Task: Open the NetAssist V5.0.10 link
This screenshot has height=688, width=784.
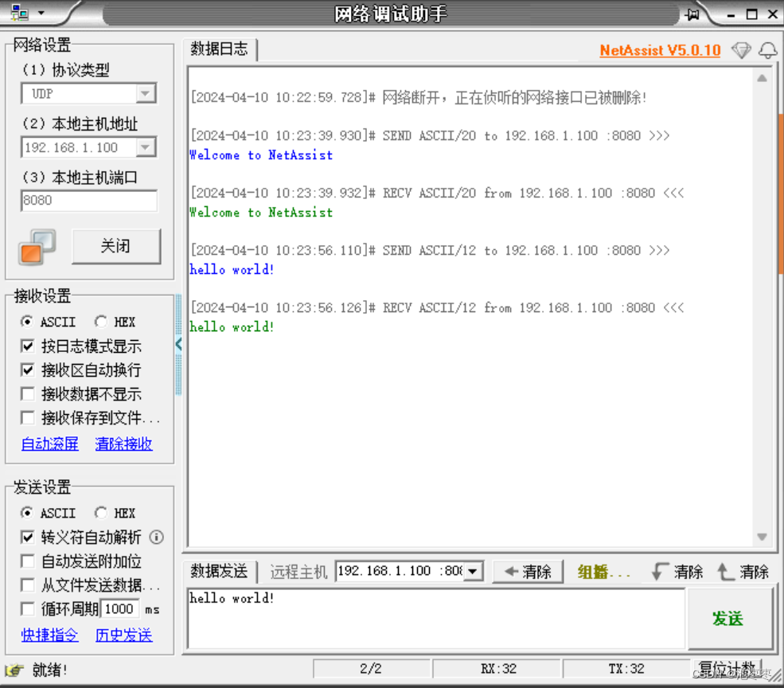Action: click(660, 50)
